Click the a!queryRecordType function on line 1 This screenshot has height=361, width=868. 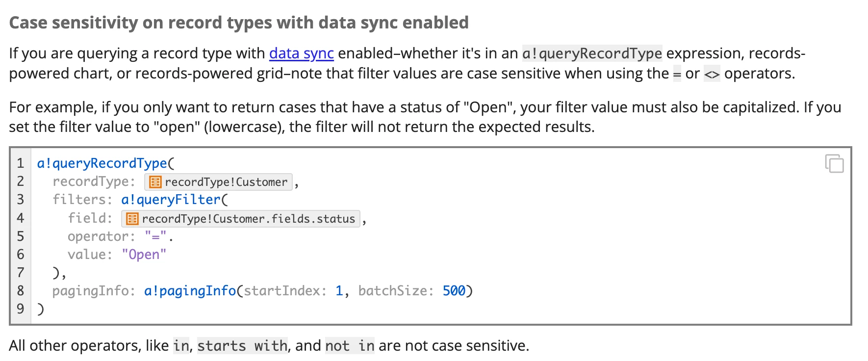pos(102,163)
